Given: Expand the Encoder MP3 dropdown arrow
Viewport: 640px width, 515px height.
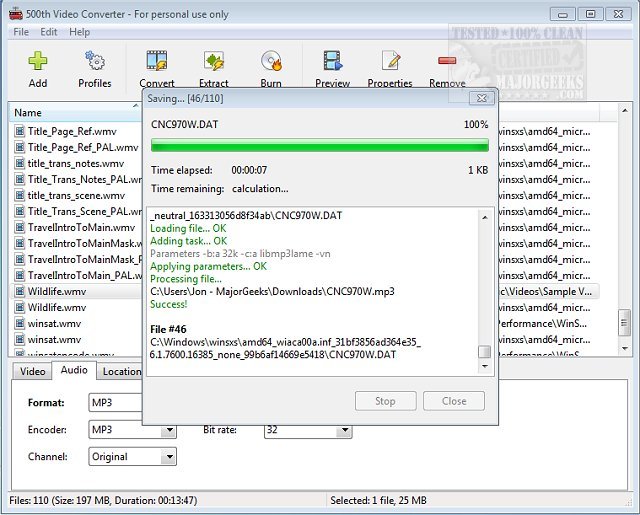Looking at the screenshot, I should tap(169, 430).
